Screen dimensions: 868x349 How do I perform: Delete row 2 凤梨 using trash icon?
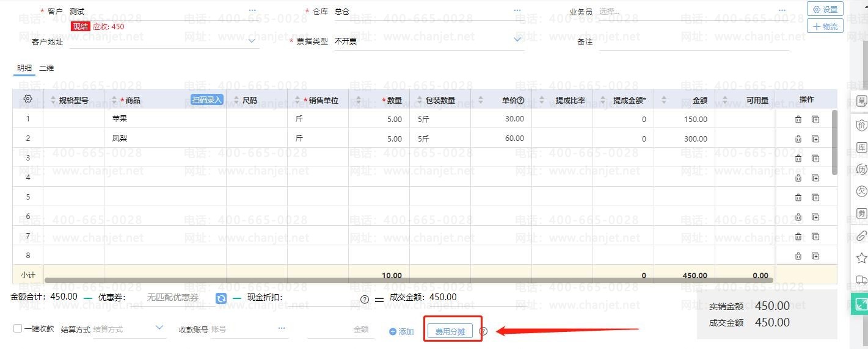[798, 139]
